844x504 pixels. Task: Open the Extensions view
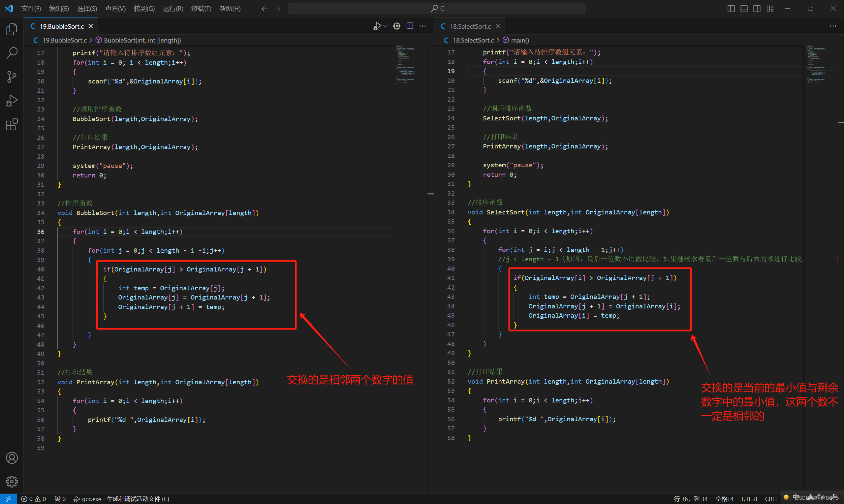12,124
